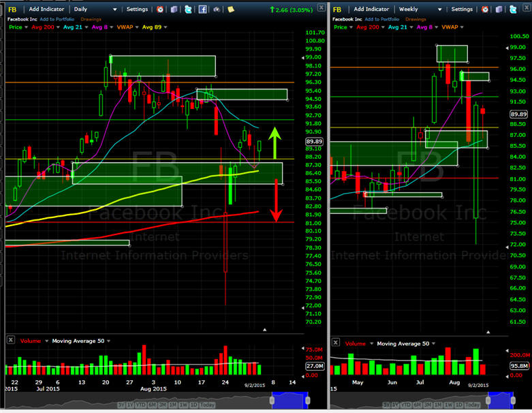532x413 pixels.
Task: Click the 27.0M volume label
Action: pos(315,366)
